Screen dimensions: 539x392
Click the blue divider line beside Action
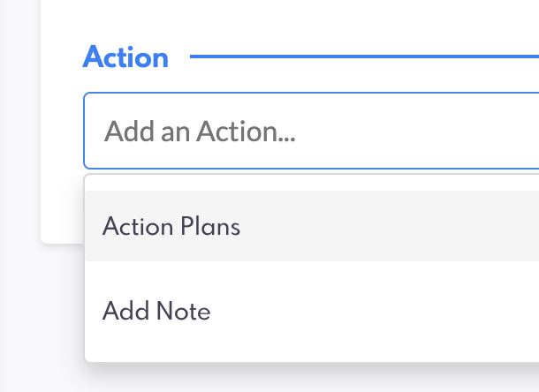click(364, 58)
